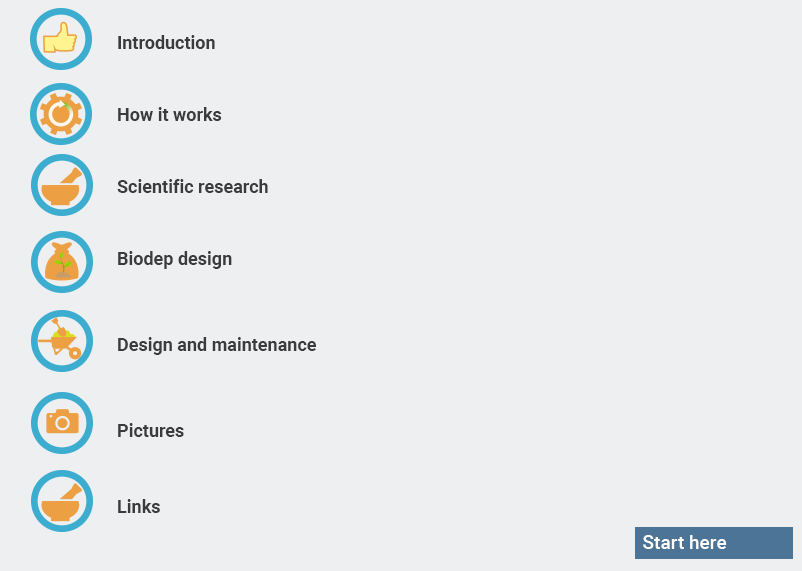Open the Links text entry
Image resolution: width=802 pixels, height=571 pixels.
click(139, 507)
